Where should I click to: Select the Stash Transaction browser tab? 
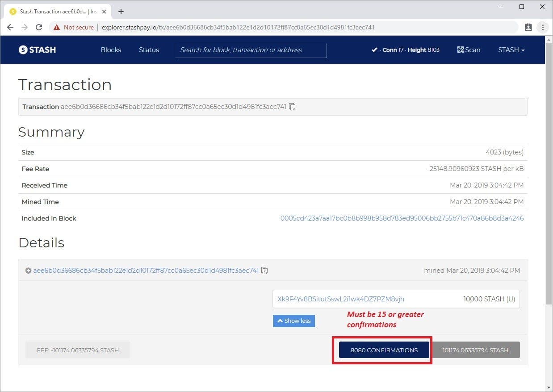point(58,12)
